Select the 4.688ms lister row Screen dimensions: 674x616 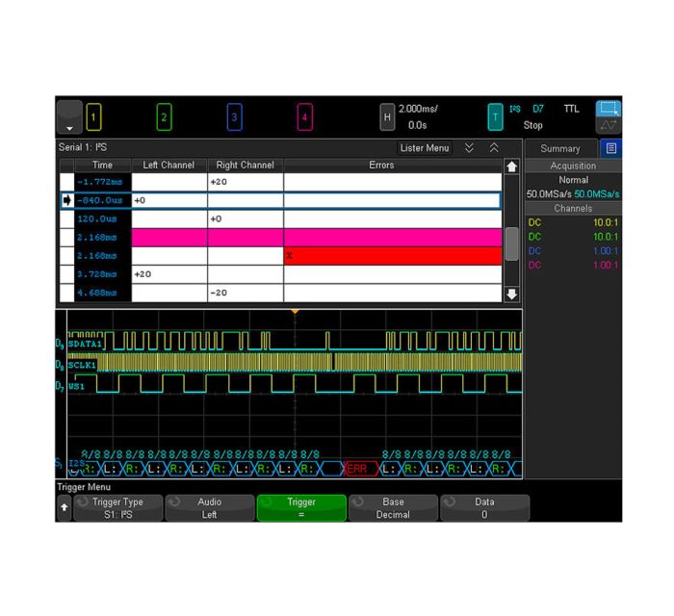coord(281,293)
